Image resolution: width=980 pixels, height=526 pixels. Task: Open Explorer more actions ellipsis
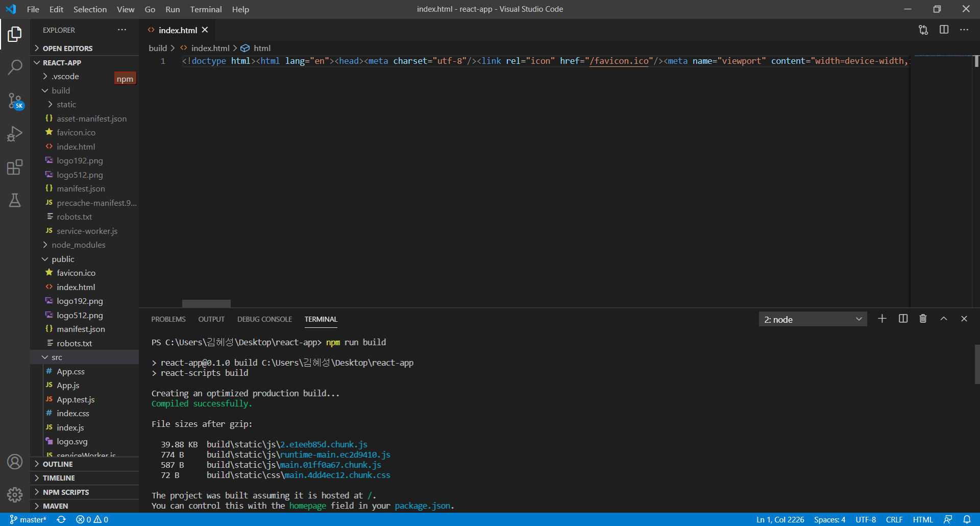coord(122,30)
